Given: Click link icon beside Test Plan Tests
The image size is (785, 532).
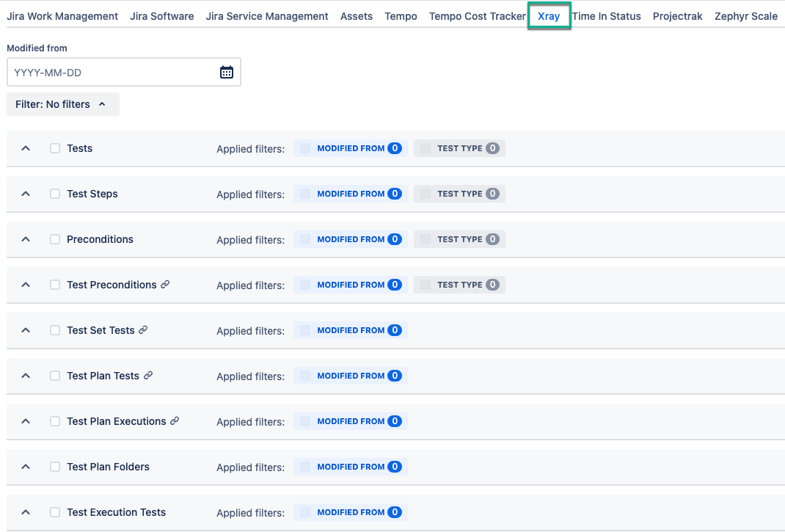Looking at the screenshot, I should point(148,376).
